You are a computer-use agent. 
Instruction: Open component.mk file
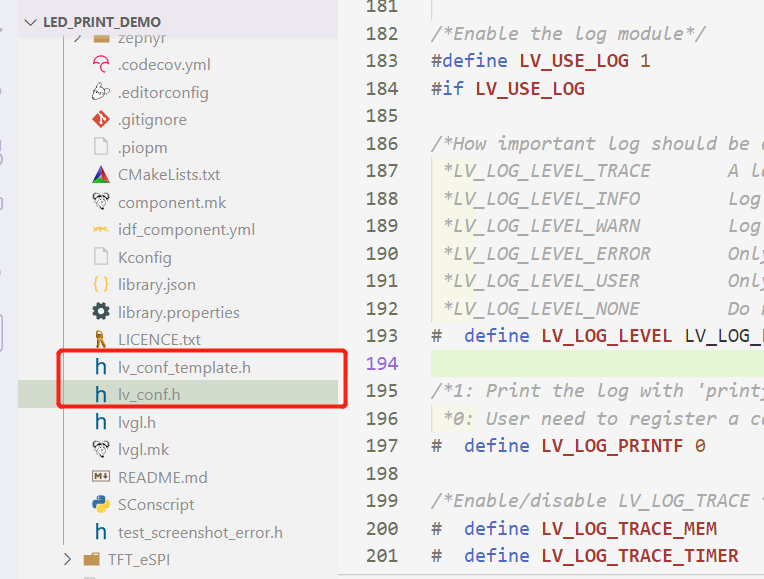[172, 202]
